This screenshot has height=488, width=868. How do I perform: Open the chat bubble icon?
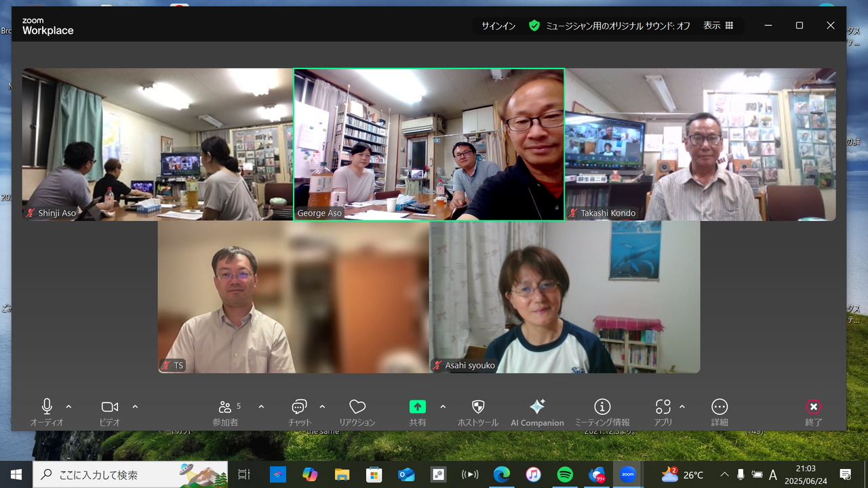299,407
